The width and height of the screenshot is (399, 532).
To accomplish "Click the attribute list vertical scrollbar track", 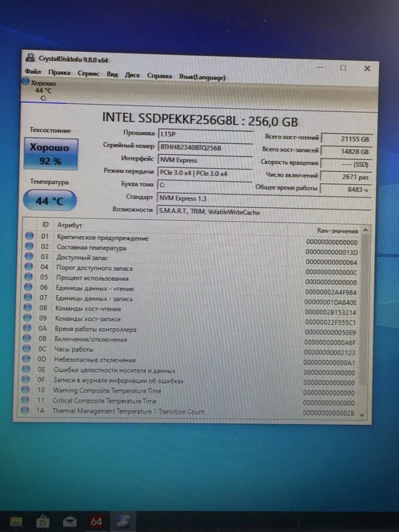I will pyautogui.click(x=364, y=322).
